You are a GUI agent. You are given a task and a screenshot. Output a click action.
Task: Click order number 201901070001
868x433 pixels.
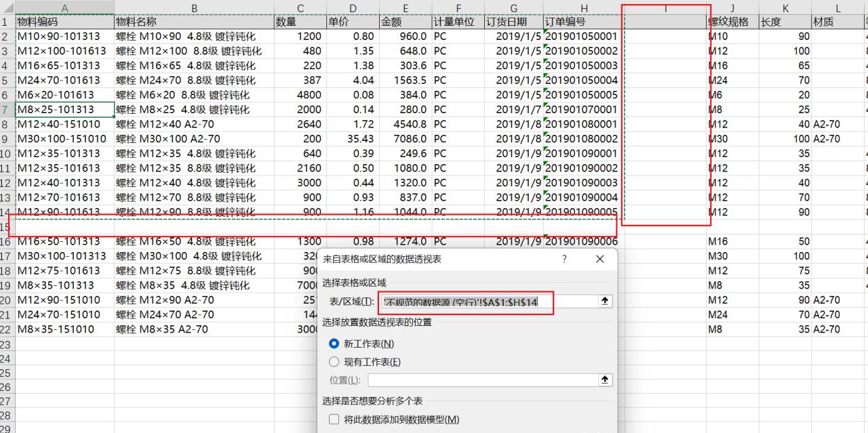click(583, 109)
